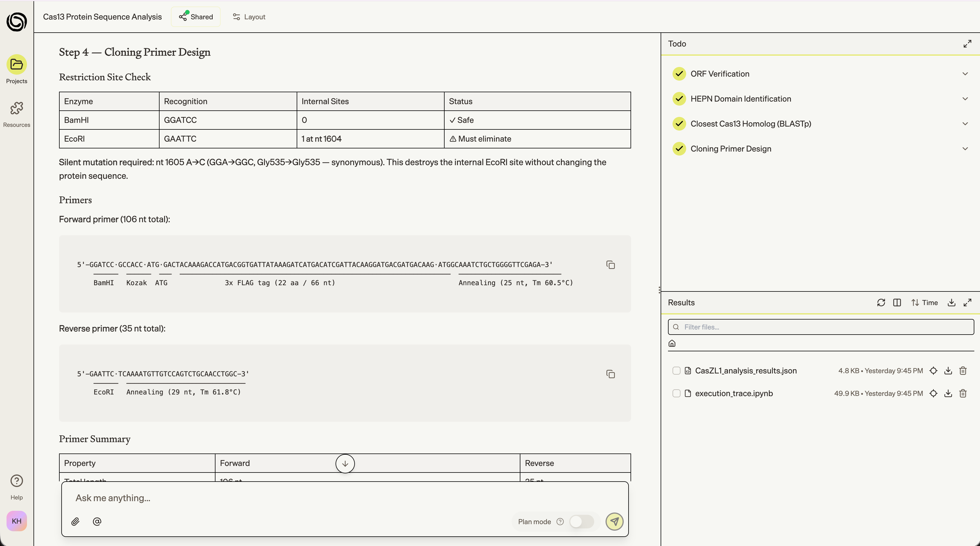980x546 pixels.
Task: Expand the ORF Verification todo item
Action: coord(965,74)
